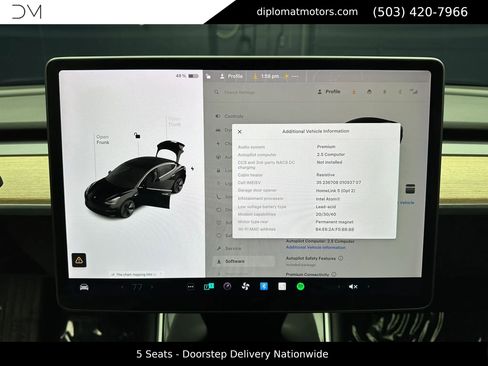Open the Additional Vehicle Information link
The width and height of the screenshot is (488, 366).
click(x=315, y=247)
